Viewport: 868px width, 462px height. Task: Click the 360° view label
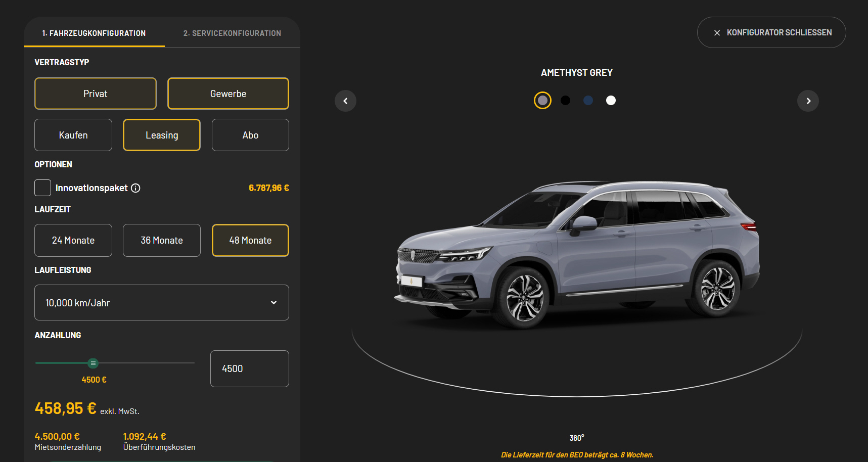coord(576,438)
